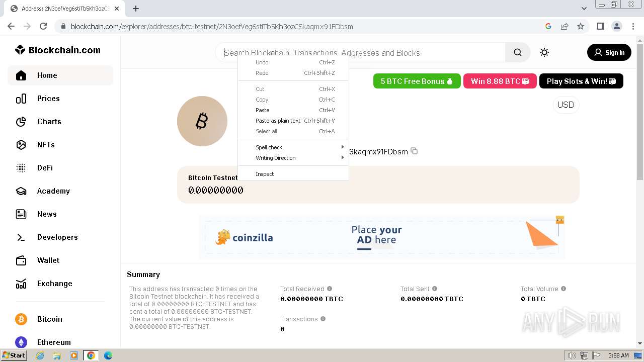Focus the Blockchain search field
Viewport: 644px width, 362px height.
click(x=360, y=52)
